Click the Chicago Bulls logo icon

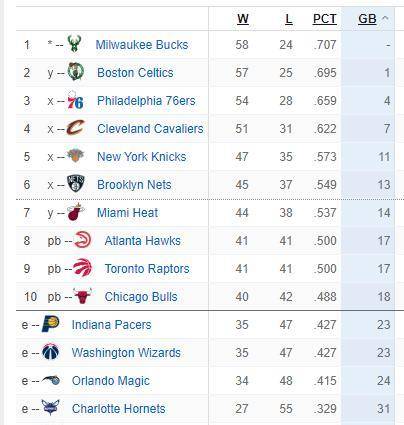point(83,296)
